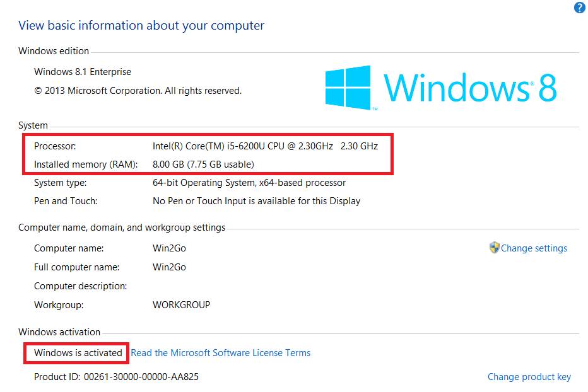Select the 8.00 GB (7.75 GB usable) value
This screenshot has height=392, width=588.
203,164
